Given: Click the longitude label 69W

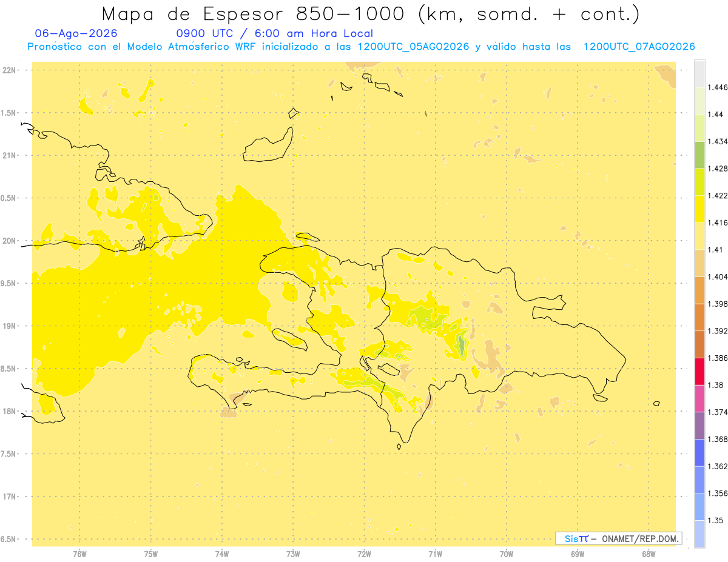Looking at the screenshot, I should (x=578, y=554).
